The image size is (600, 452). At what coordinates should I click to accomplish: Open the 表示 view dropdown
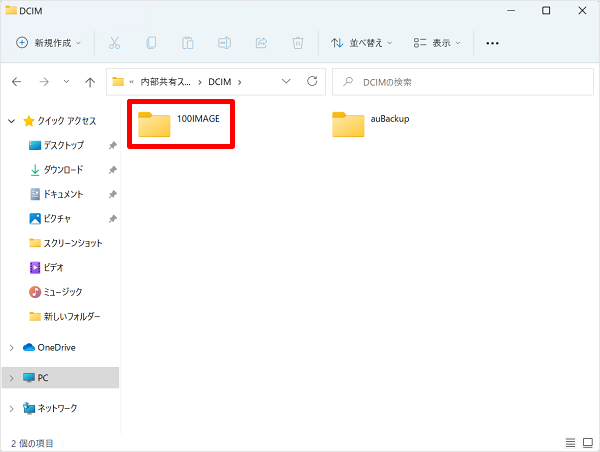[438, 43]
